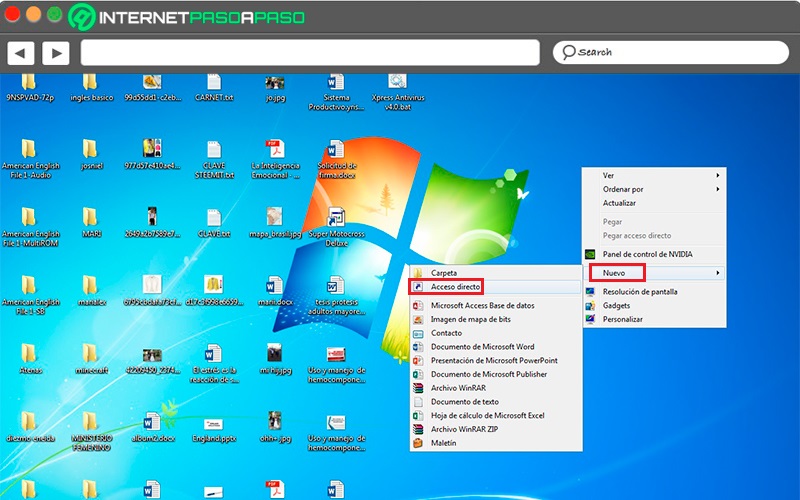This screenshot has width=800, height=500.
Task: Click the minecraft folder icon
Action: click(x=90, y=354)
